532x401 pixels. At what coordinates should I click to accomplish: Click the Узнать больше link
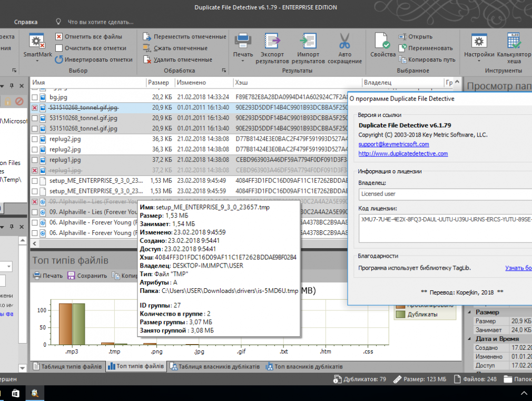pyautogui.click(x=518, y=268)
